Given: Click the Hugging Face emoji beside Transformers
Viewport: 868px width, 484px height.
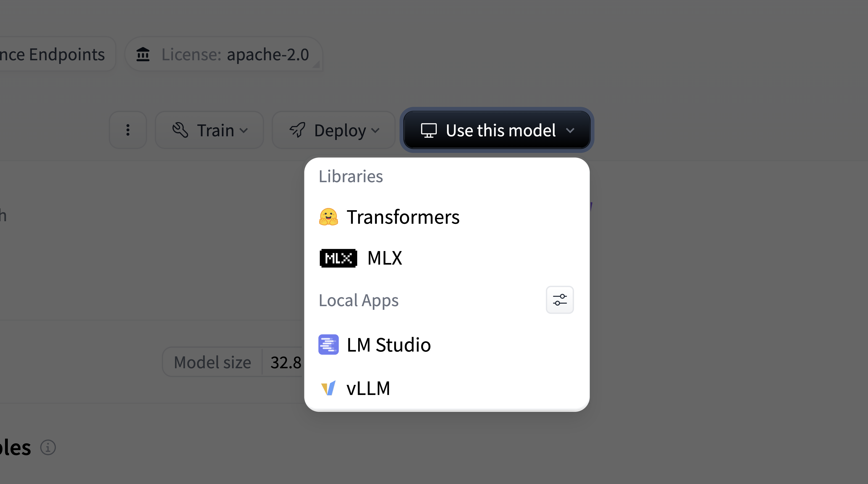Looking at the screenshot, I should (328, 217).
